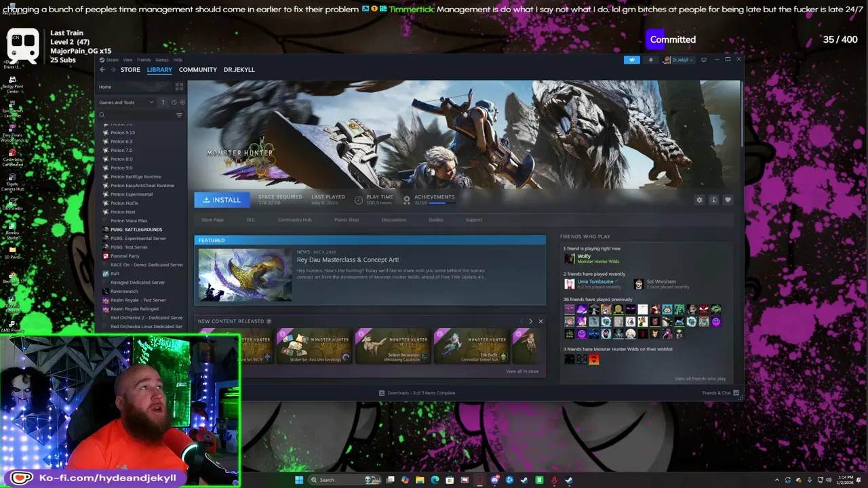Viewport: 868px width, 488px height.
Task: Open the New Content Released help icon
Action: click(269, 321)
